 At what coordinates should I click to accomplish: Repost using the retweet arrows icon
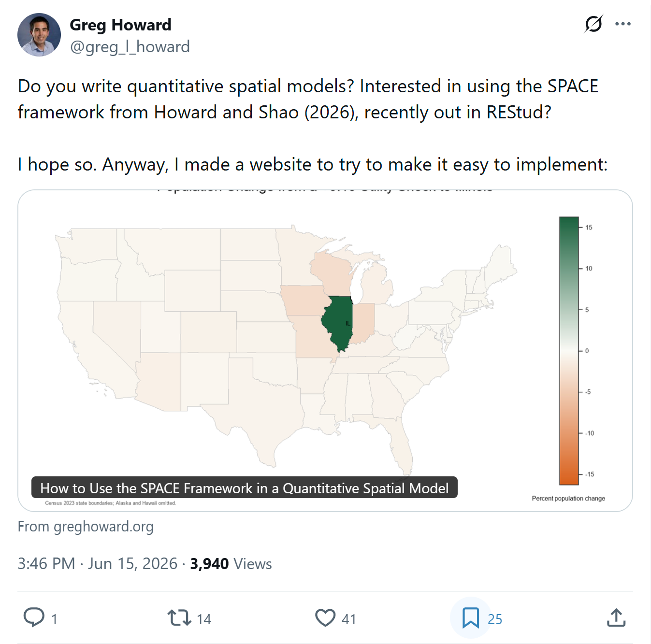click(179, 618)
